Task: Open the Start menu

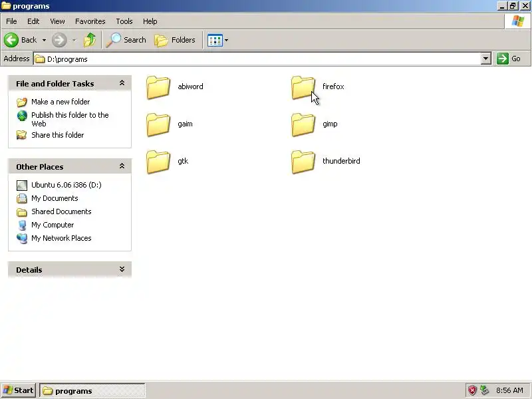Action: pyautogui.click(x=19, y=390)
